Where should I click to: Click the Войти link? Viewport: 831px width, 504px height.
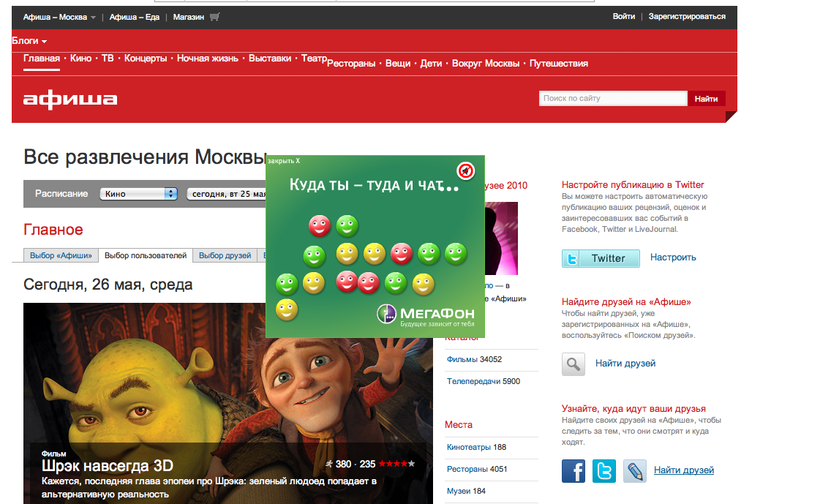[624, 16]
